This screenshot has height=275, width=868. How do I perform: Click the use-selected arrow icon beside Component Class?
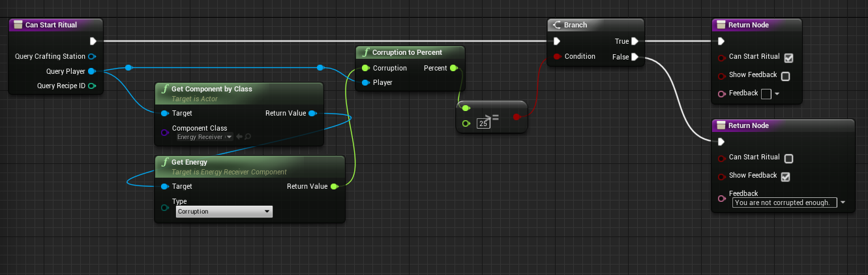239,137
